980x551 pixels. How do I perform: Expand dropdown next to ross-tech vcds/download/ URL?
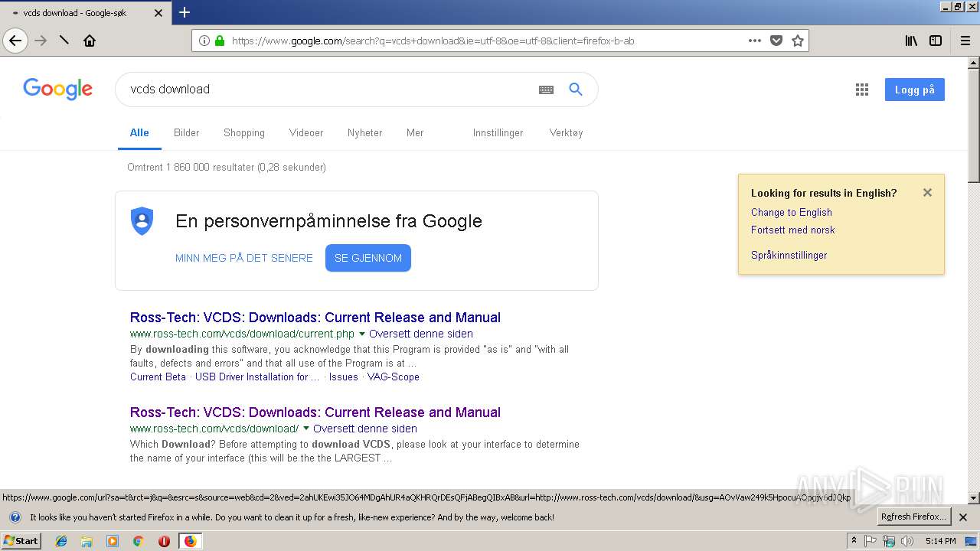306,429
